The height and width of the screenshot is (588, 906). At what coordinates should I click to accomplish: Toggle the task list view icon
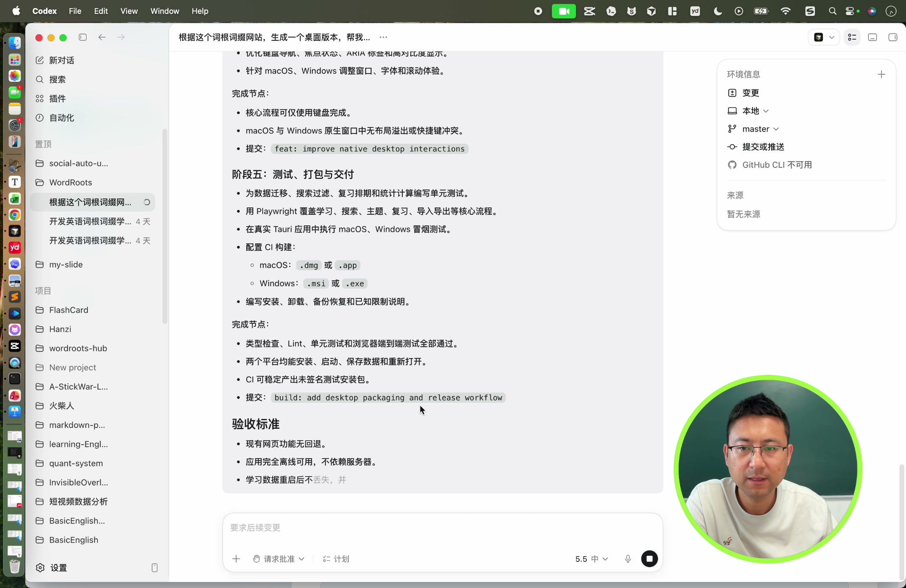pyautogui.click(x=852, y=37)
